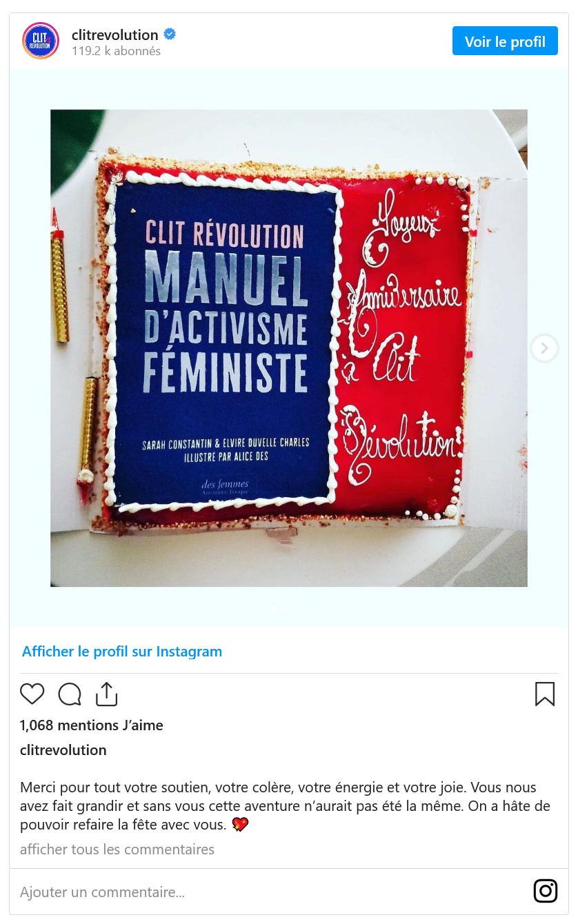This screenshot has width=578, height=924.
Task: Click the blue verified badge
Action: click(x=170, y=34)
